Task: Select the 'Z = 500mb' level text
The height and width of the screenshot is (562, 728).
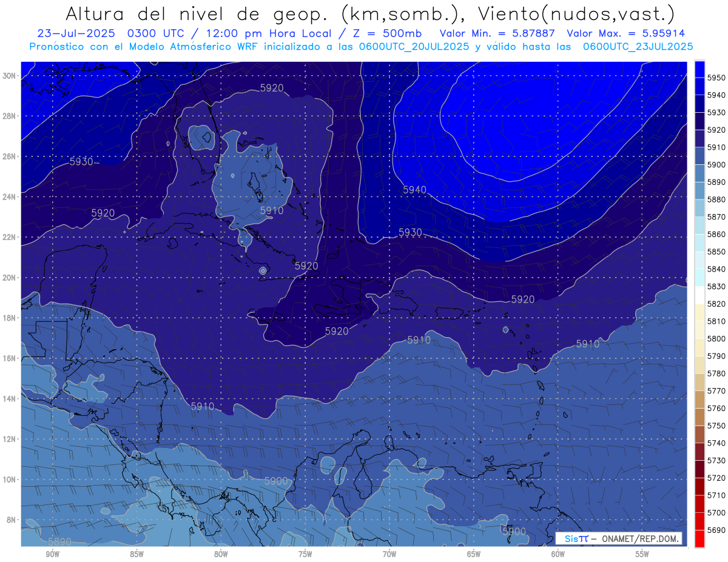Action: [x=387, y=33]
